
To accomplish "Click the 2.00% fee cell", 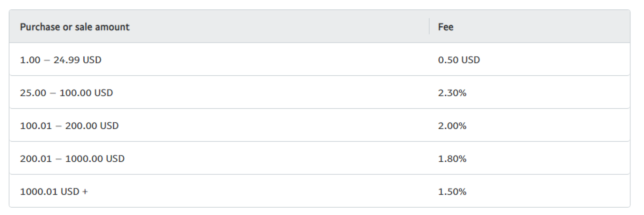I will [452, 126].
